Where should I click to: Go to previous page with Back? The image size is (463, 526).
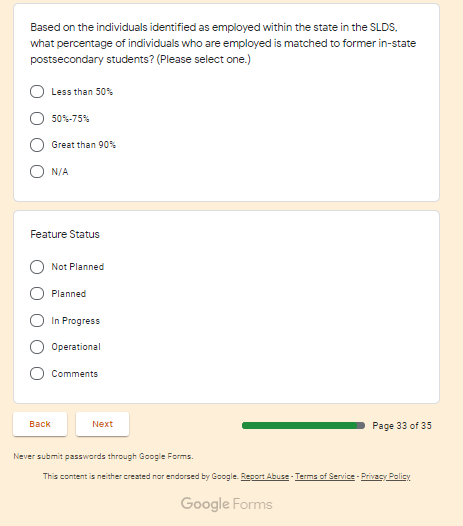(40, 424)
